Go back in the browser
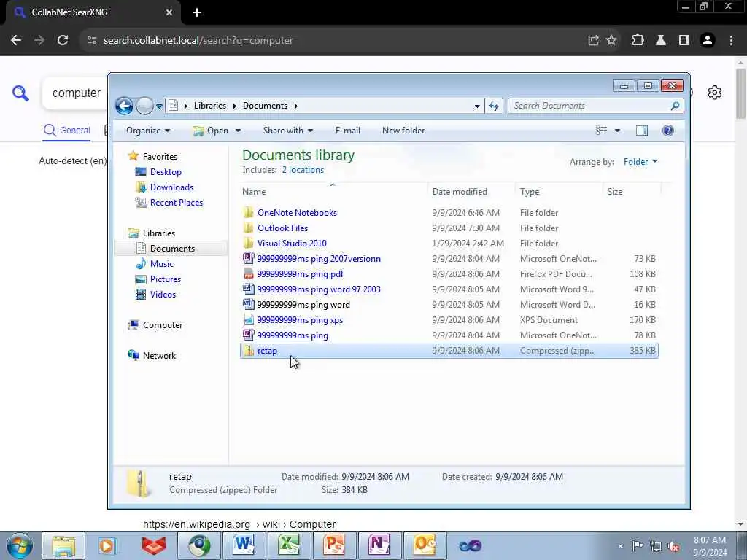The height and width of the screenshot is (560, 747). click(x=16, y=41)
